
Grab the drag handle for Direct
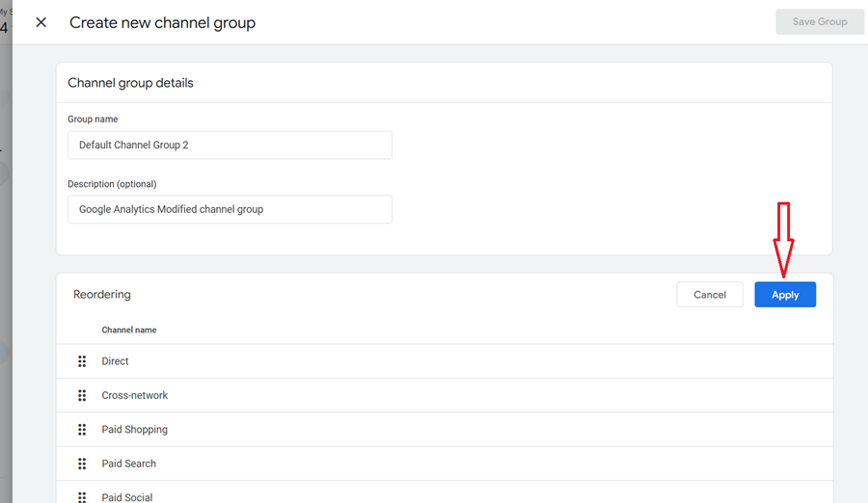point(82,361)
